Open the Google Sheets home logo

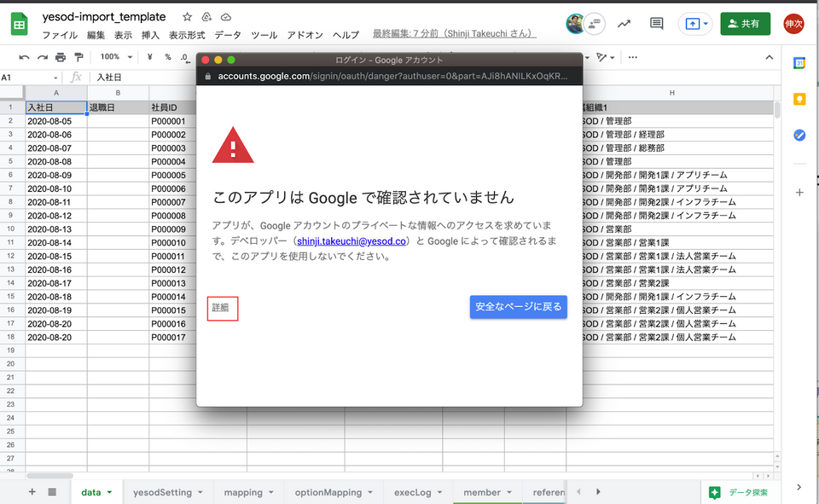(20, 24)
